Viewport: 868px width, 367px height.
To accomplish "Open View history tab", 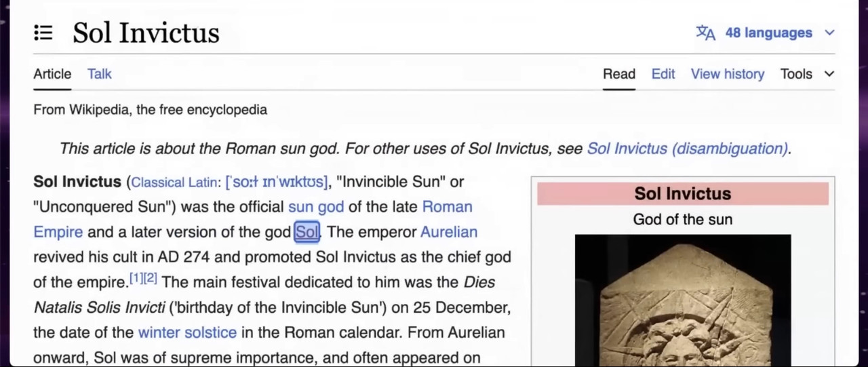I will pos(728,74).
